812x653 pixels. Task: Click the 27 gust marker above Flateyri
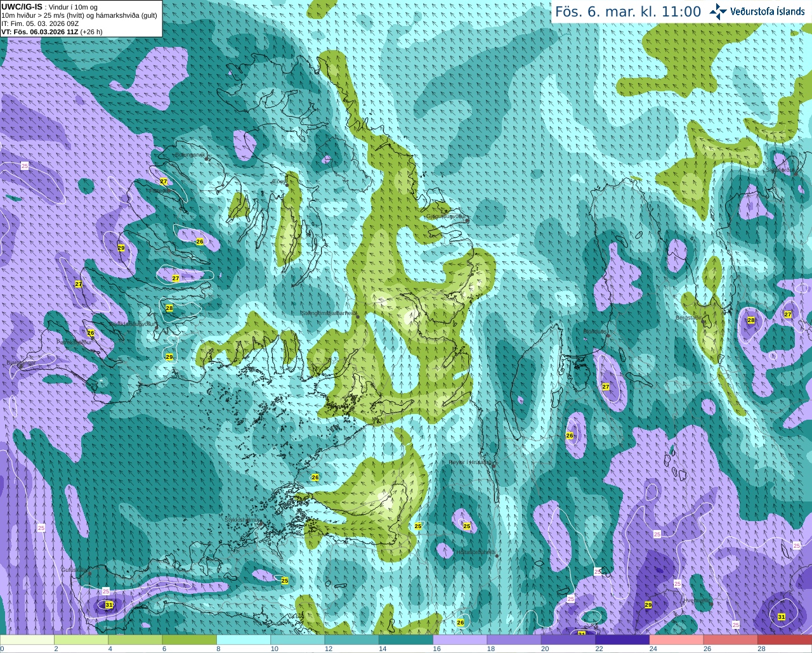coord(164,181)
